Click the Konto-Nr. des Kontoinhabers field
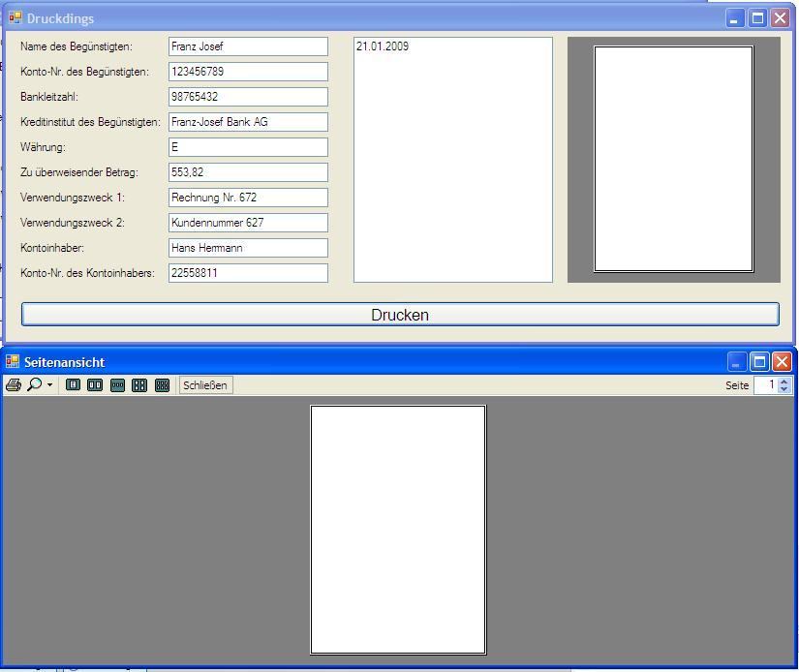Image resolution: width=799 pixels, height=672 pixels. [x=248, y=273]
